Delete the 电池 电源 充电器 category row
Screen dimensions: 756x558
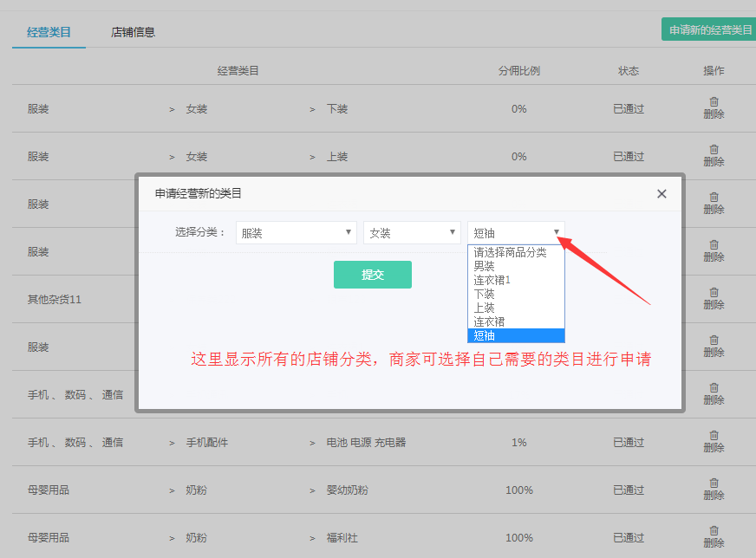tap(714, 442)
